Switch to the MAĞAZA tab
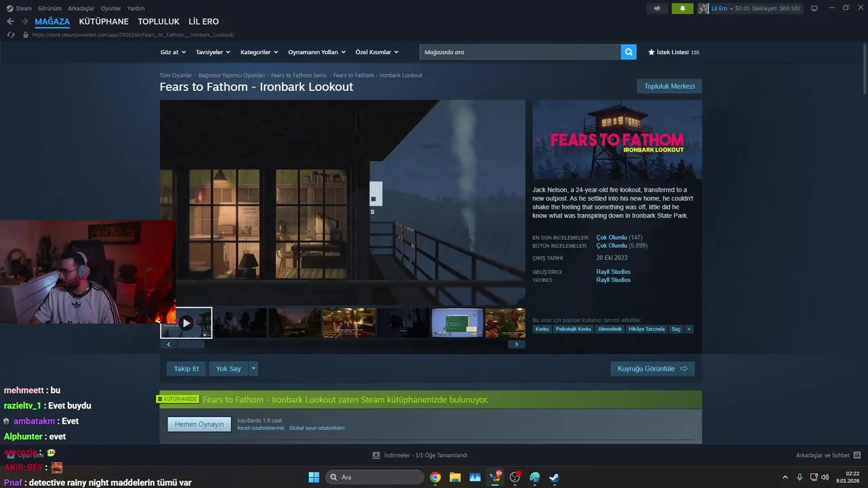The height and width of the screenshot is (488, 868). tap(52, 22)
